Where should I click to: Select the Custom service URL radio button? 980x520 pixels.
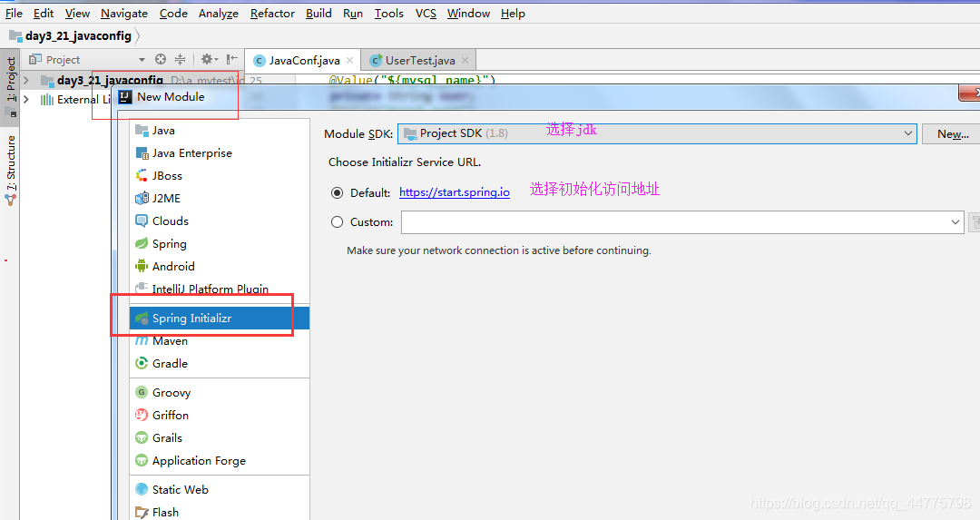point(337,221)
